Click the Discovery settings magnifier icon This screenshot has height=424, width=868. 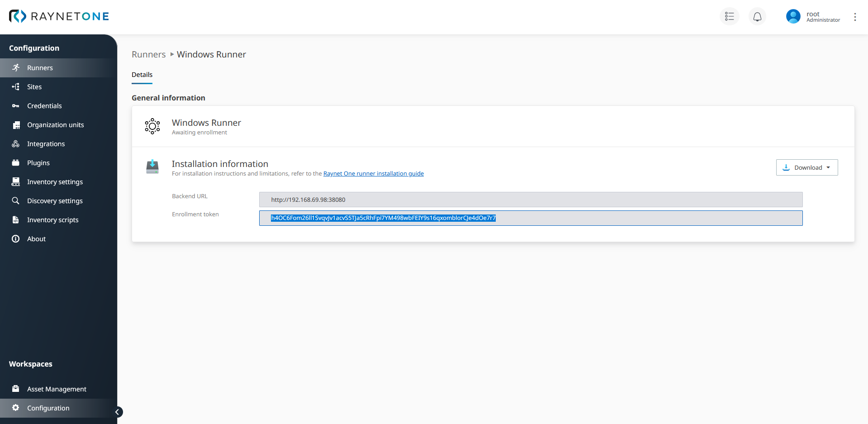coord(16,200)
